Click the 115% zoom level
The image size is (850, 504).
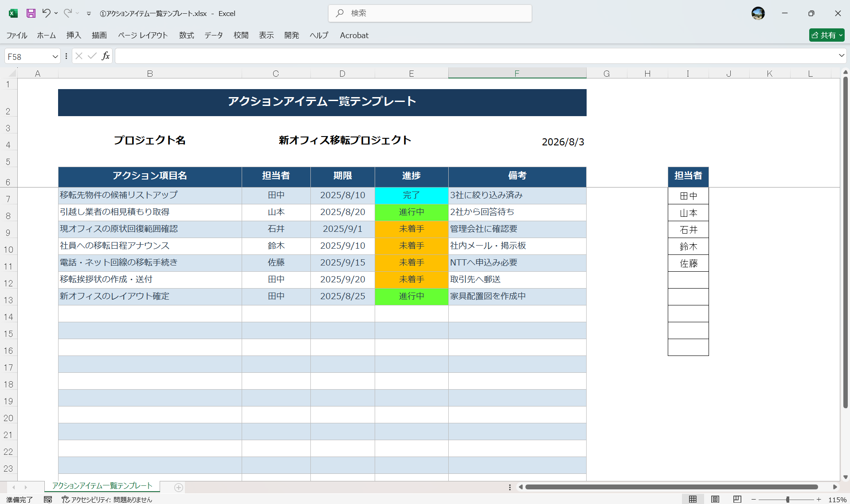pyautogui.click(x=837, y=500)
